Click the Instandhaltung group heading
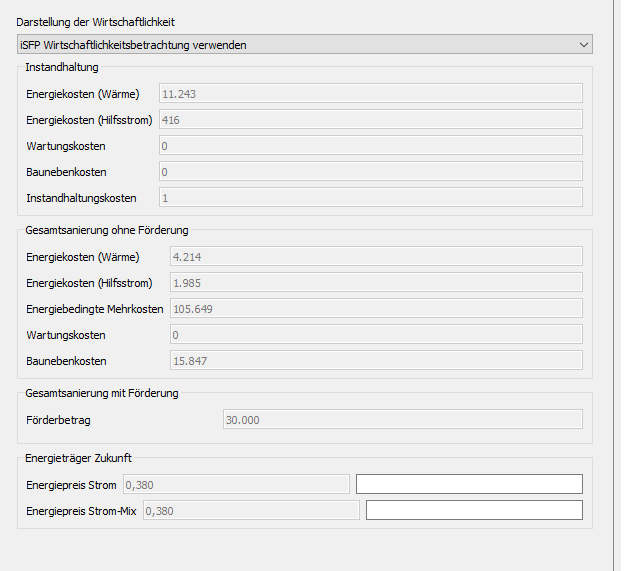This screenshot has width=632, height=571. click(61, 67)
